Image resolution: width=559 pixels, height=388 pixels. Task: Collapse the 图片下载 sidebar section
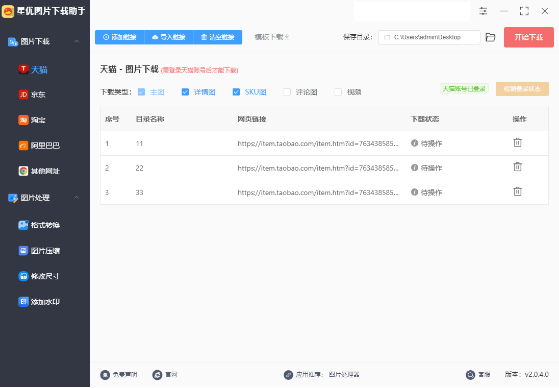(76, 41)
